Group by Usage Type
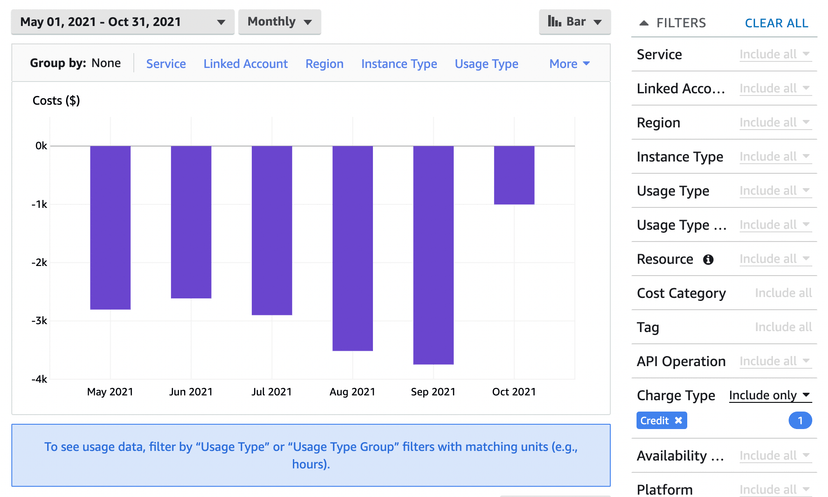This screenshot has height=497, width=828. coord(486,64)
